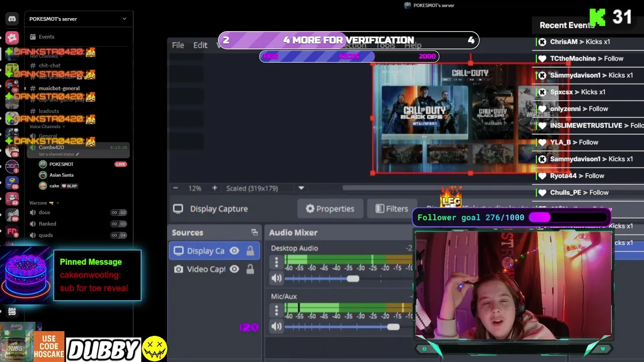The width and height of the screenshot is (644, 362).
Task: Click user cake in the voice channel
Action: coord(54,186)
